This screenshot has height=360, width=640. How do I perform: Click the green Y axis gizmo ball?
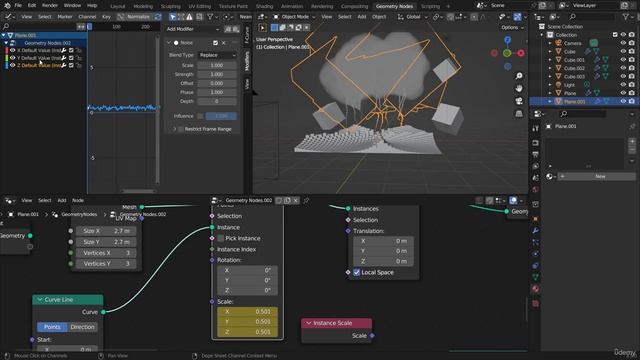click(x=507, y=53)
